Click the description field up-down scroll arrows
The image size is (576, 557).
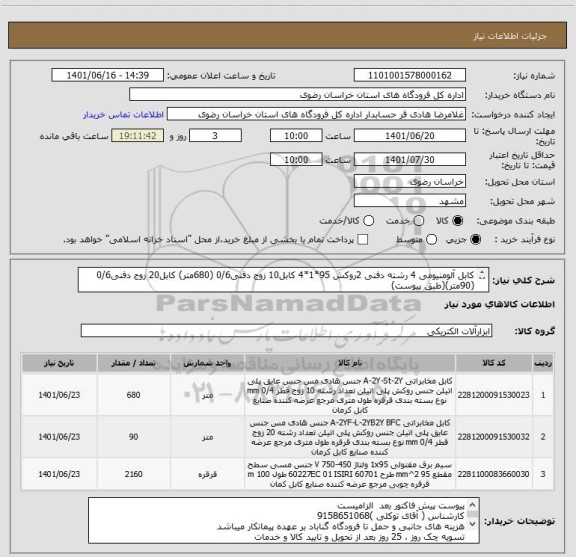coord(482,275)
